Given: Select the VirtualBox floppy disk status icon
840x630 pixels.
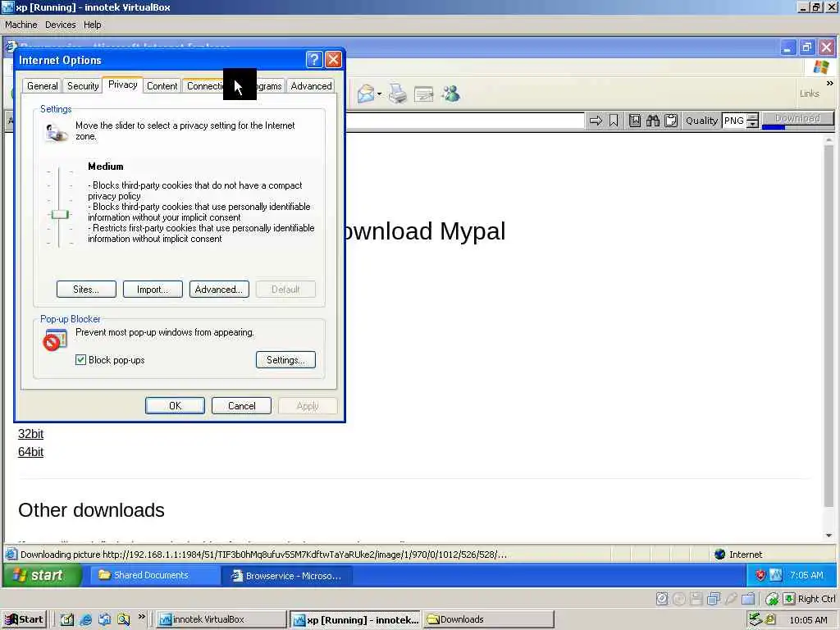Looking at the screenshot, I should pyautogui.click(x=696, y=598).
